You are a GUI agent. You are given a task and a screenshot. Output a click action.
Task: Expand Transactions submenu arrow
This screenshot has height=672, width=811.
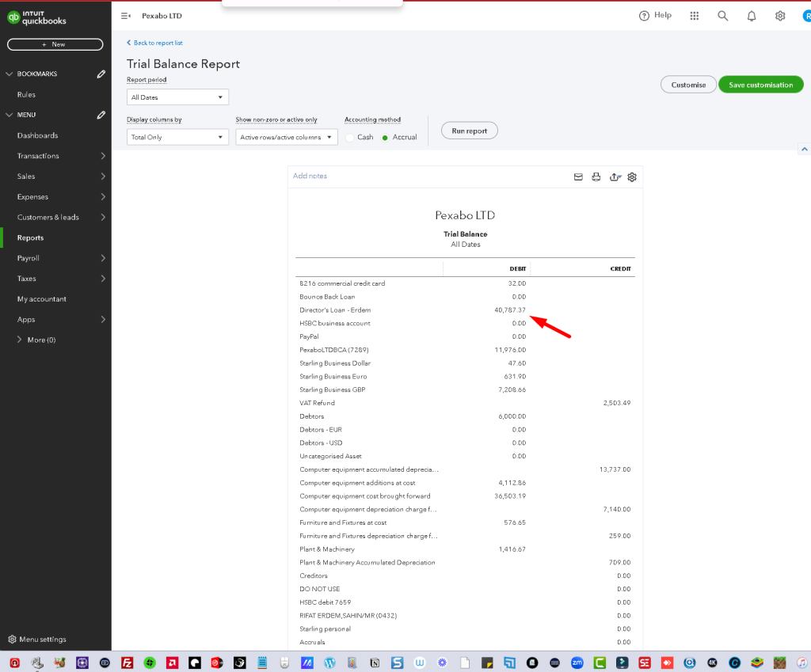point(103,156)
